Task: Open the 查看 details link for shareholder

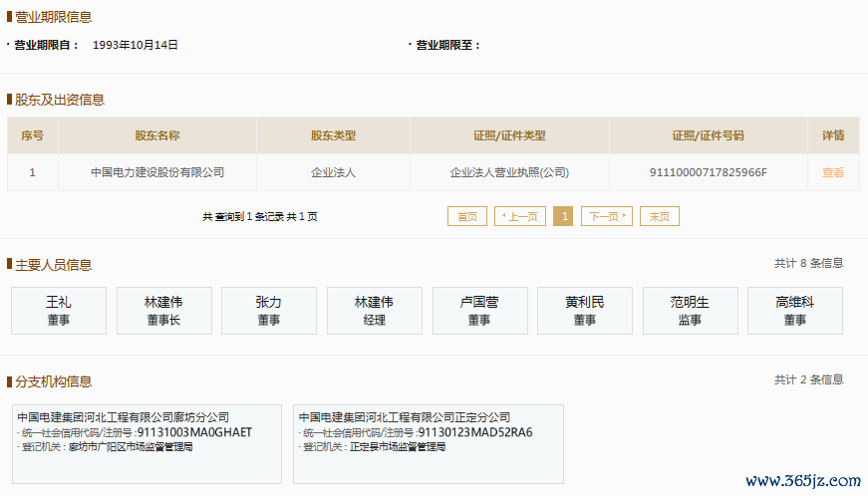Action: click(832, 172)
